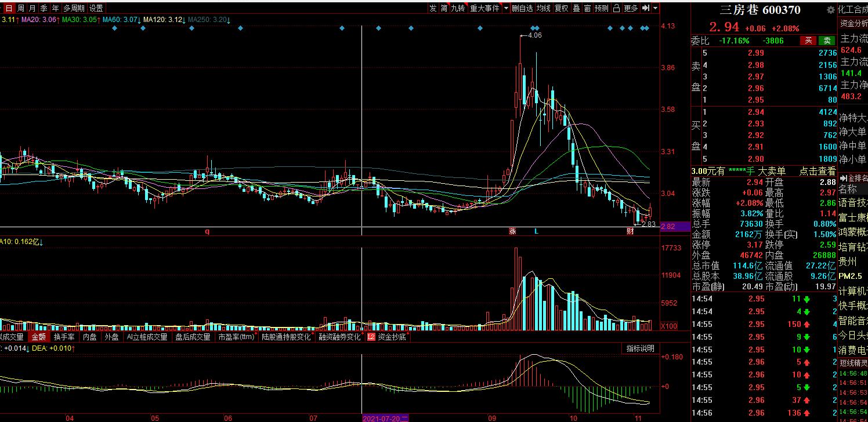868x422 pixels.
Task: Switch to yearly (年) K-line period
Action: (x=55, y=8)
